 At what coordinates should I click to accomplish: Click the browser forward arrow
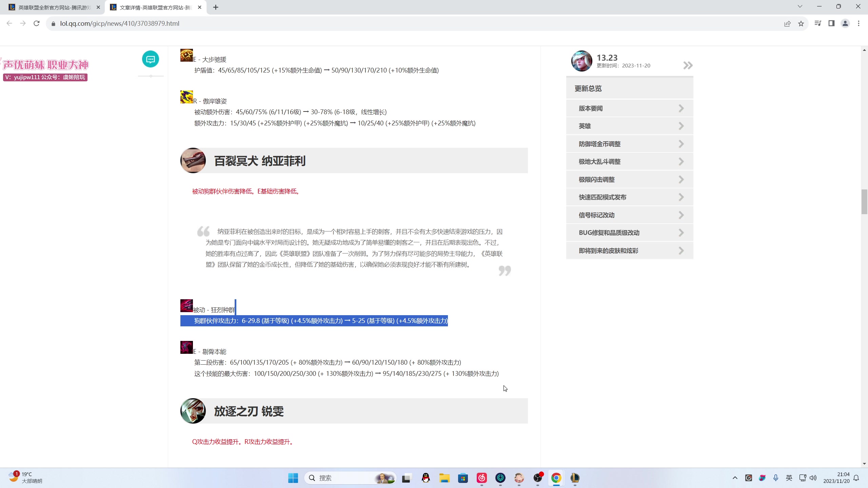(x=23, y=23)
